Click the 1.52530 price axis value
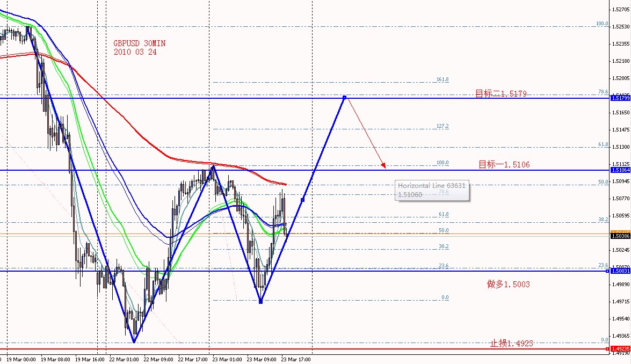 tap(621, 26)
